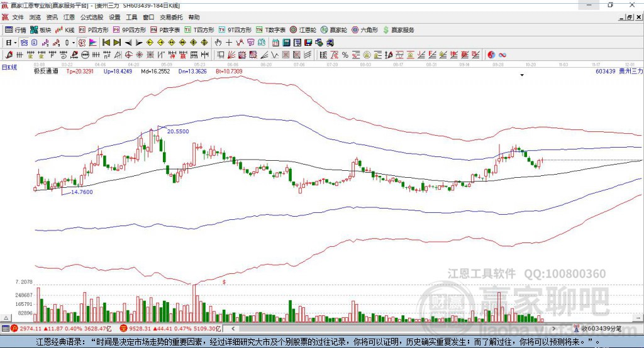Select the pencil drawing tool icon
Screen dimensions: 644x348
[x=9, y=55]
